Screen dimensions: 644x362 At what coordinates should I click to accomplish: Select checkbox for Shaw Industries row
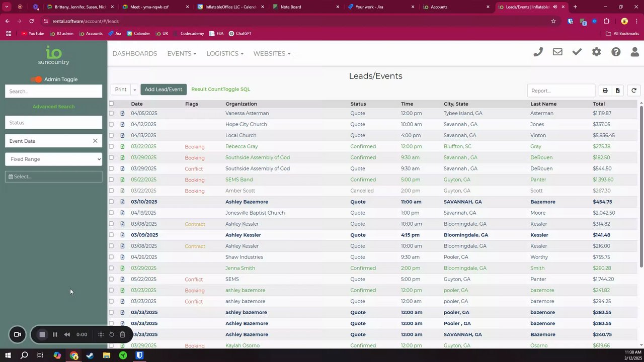111,257
